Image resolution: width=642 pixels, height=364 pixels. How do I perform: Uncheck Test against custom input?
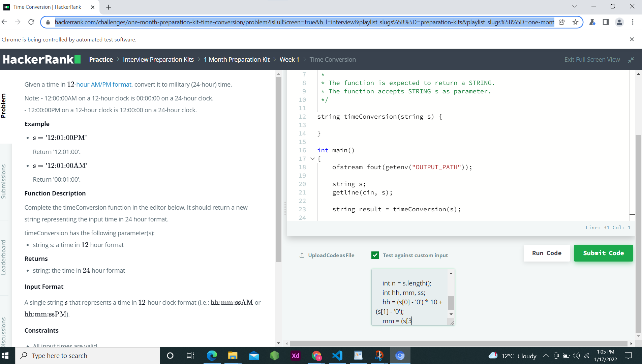point(375,255)
